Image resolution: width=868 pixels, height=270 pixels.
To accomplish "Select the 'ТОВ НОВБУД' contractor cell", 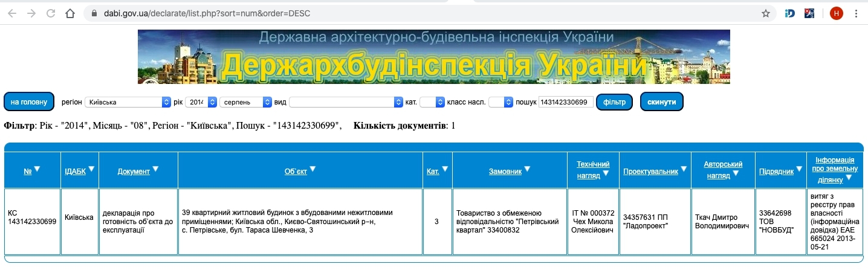I will (x=780, y=222).
